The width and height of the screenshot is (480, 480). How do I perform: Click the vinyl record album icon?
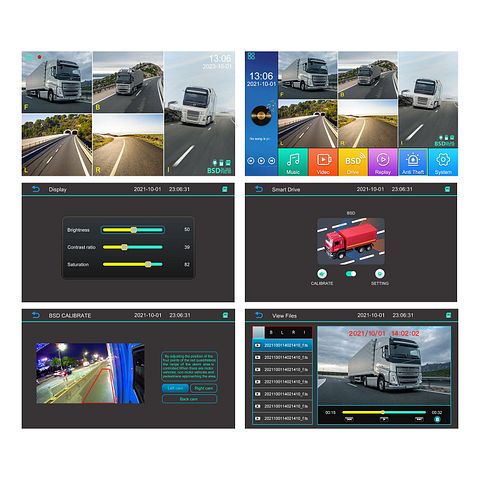[x=261, y=115]
